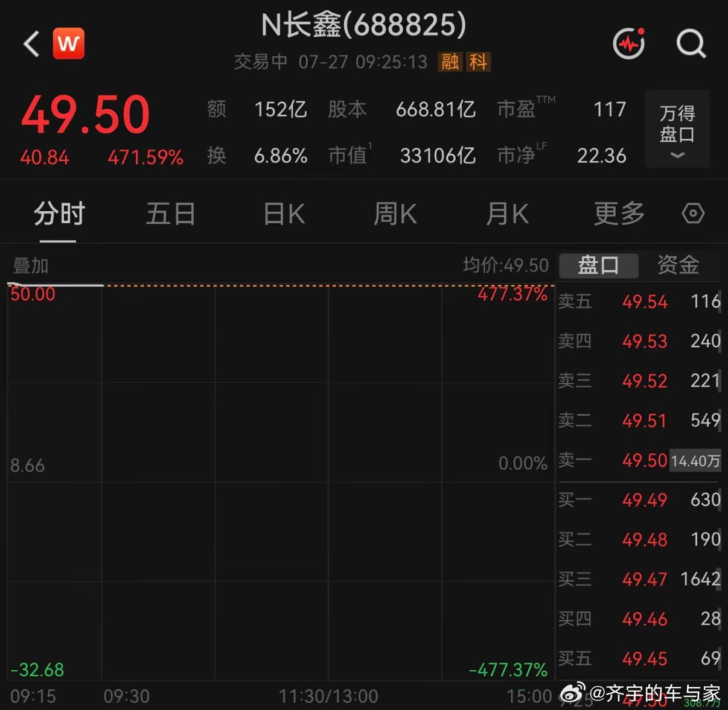The width and height of the screenshot is (728, 710).
Task: Tap the 117 PE ratio value
Action: 610,110
